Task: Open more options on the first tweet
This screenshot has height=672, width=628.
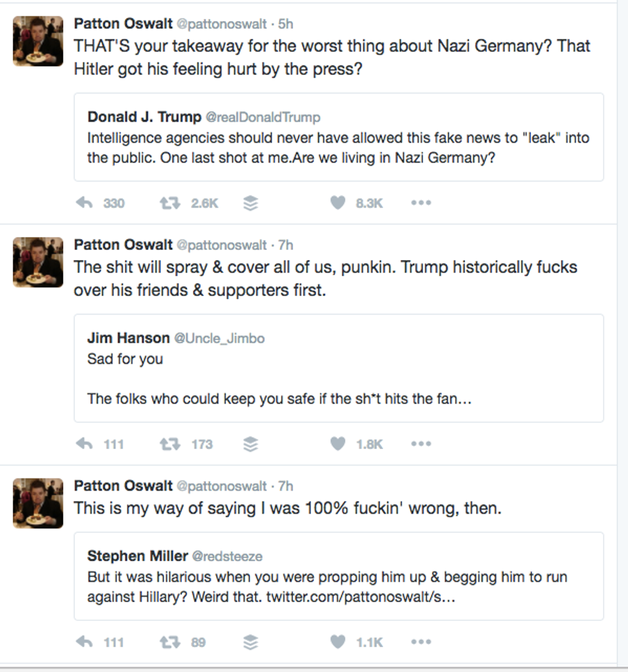Action: (421, 203)
